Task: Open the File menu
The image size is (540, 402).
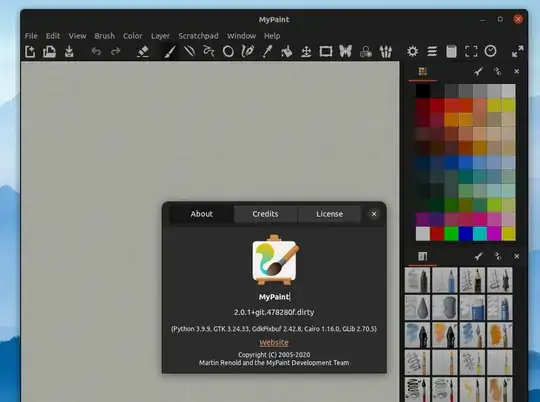Action: 31,36
